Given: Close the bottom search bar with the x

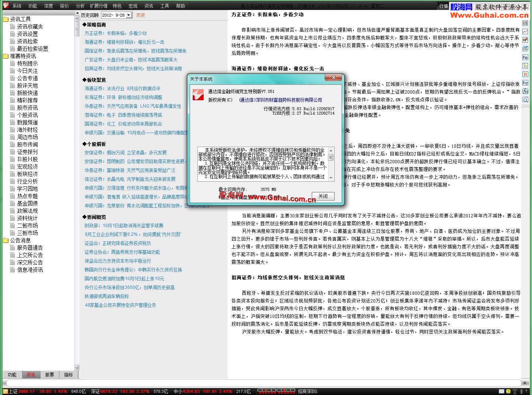Looking at the screenshot, I should [x=525, y=383].
